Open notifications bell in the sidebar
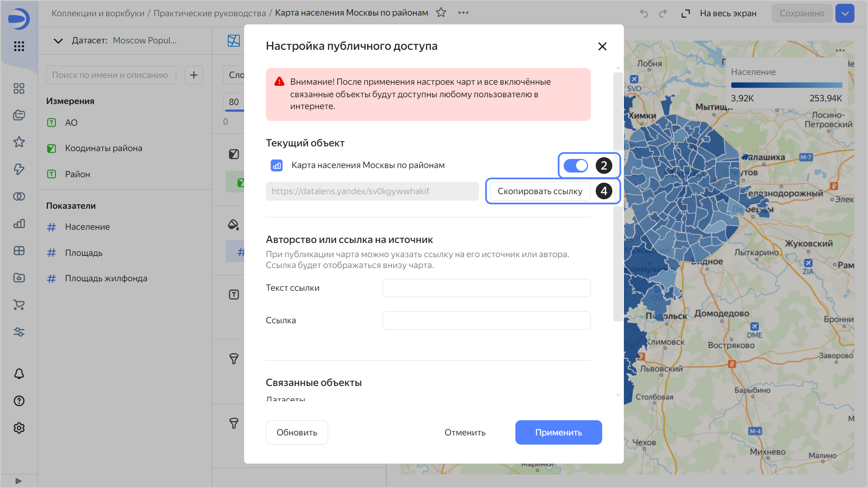Screen dimensions: 868x488 [x=19, y=374]
